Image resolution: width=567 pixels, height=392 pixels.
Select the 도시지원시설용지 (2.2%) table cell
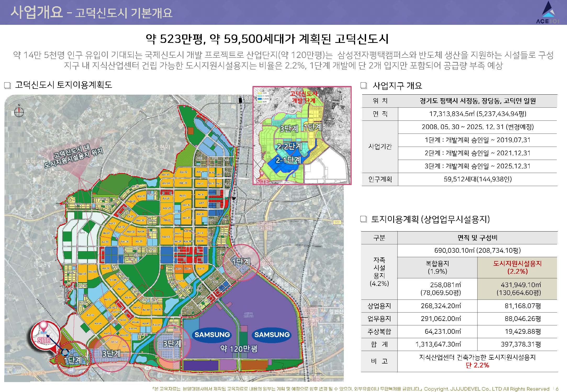(517, 267)
